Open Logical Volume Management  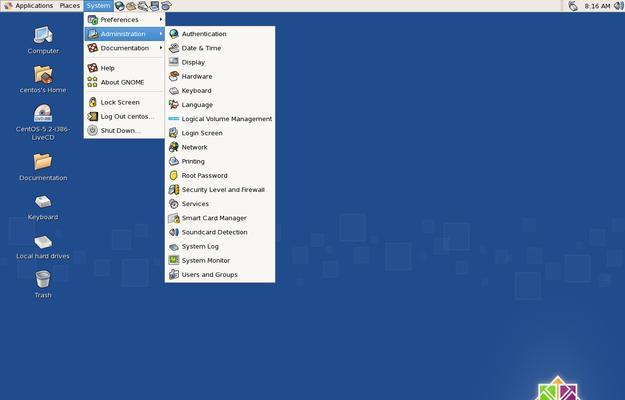pos(220,119)
